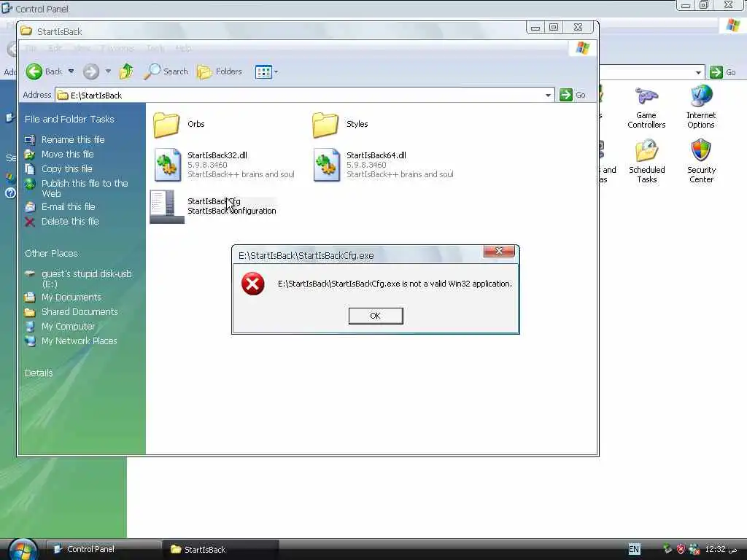The height and width of the screenshot is (560, 747).
Task: Close the StartIsBackCfg.exe error dialog
Action: [x=499, y=251]
